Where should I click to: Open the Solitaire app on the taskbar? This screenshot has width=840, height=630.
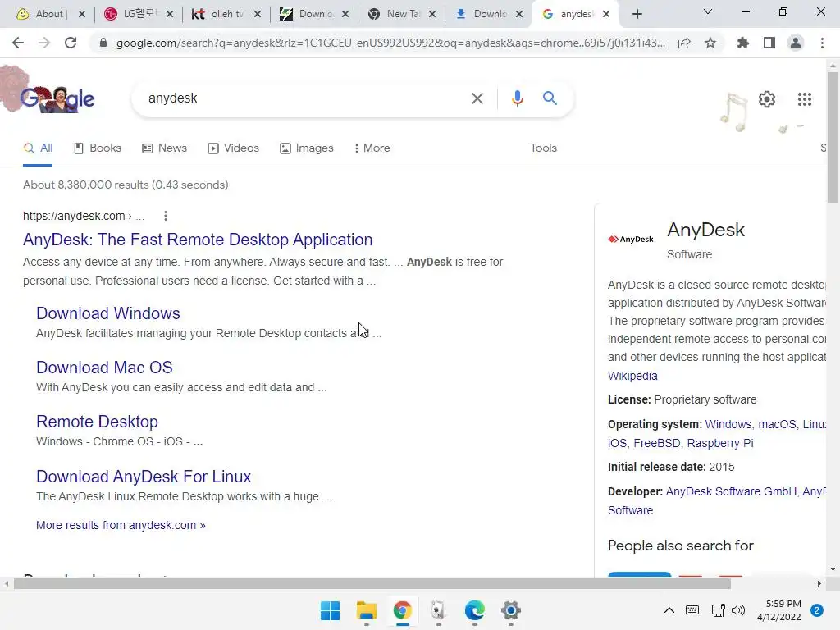click(438, 610)
